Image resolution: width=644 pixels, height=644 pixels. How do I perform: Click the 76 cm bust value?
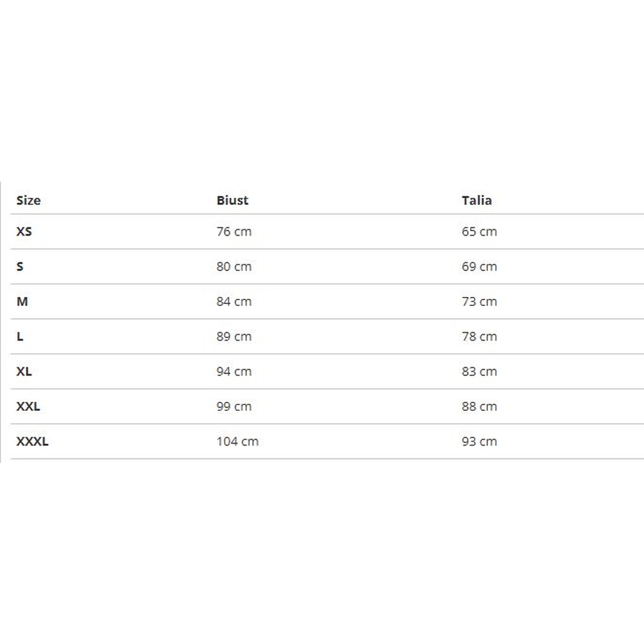(234, 231)
